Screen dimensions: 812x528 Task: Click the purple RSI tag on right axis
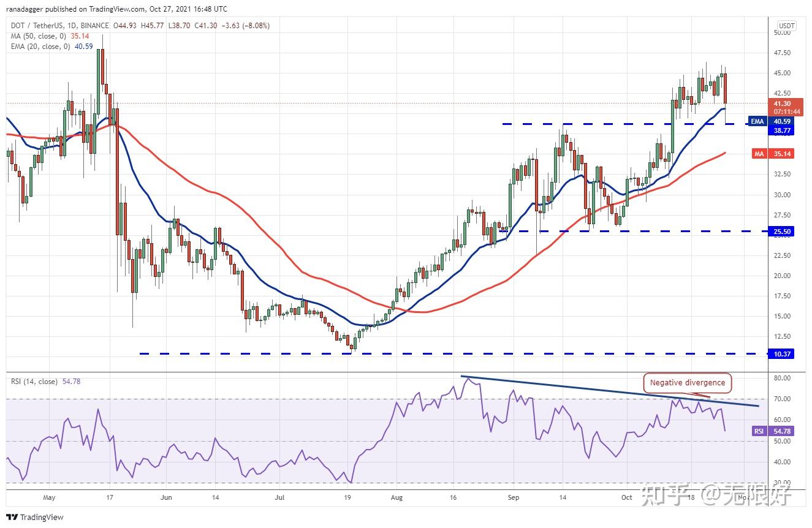759,431
